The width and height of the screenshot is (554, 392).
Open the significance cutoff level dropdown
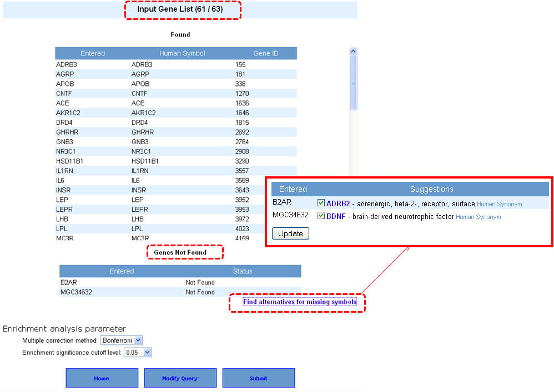coord(138,353)
